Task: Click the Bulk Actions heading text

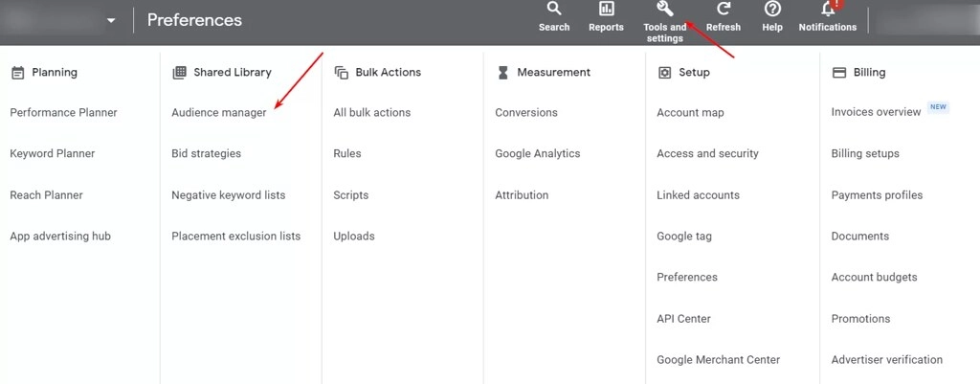Action: pos(389,73)
